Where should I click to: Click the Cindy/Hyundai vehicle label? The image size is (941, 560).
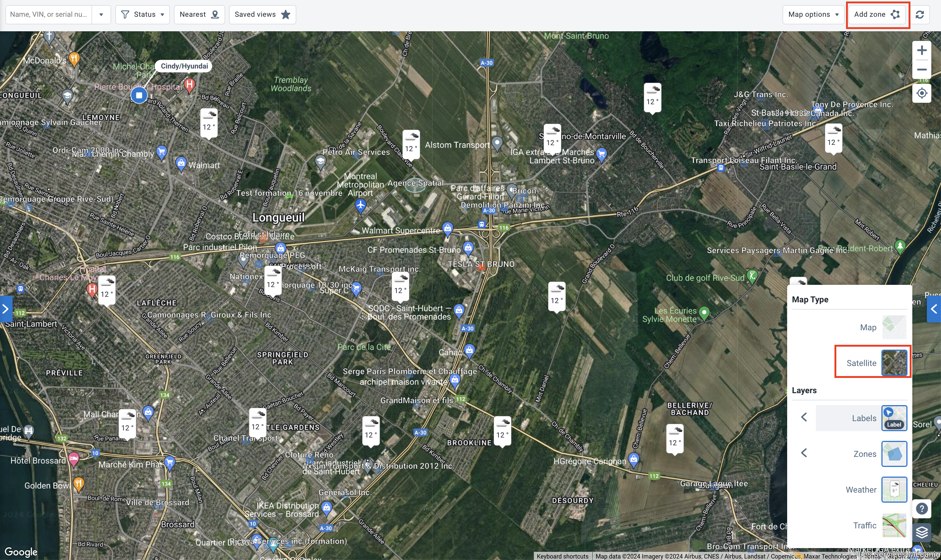coord(184,66)
